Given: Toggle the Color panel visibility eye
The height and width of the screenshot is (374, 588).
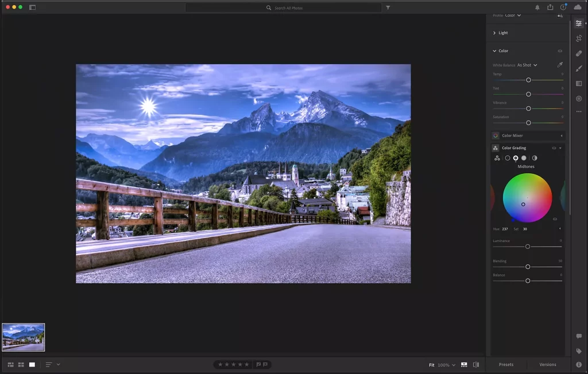Looking at the screenshot, I should click(560, 50).
